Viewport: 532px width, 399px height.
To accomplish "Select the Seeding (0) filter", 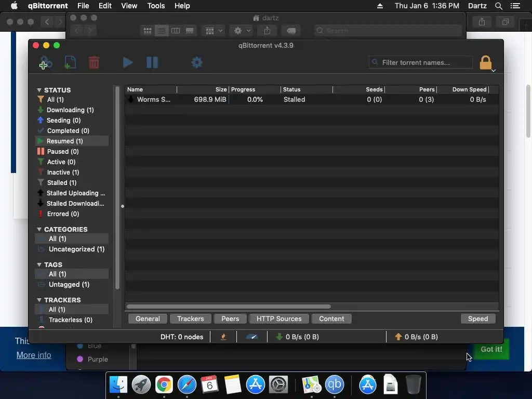I will [x=72, y=121].
